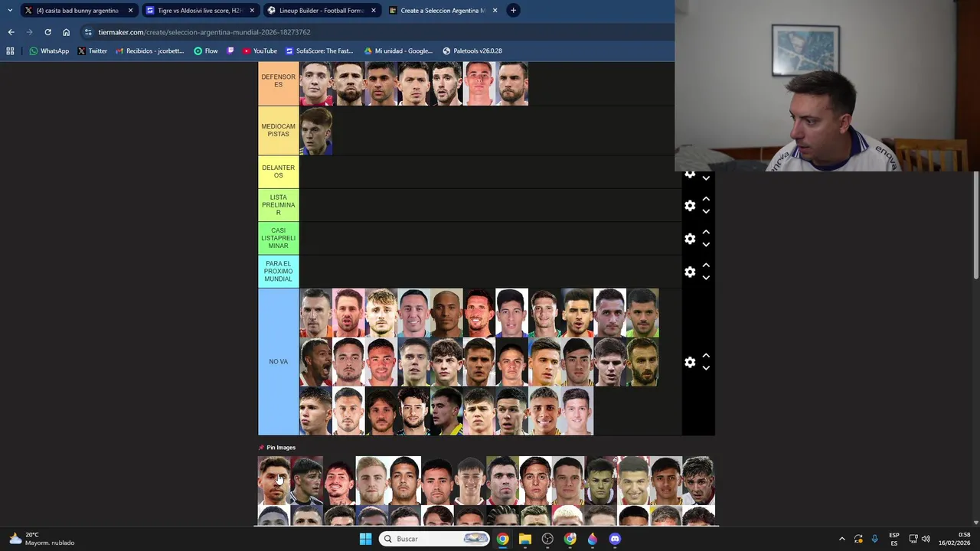Switch ESP keyboard language indicator
The image size is (980, 551).
coord(893,539)
